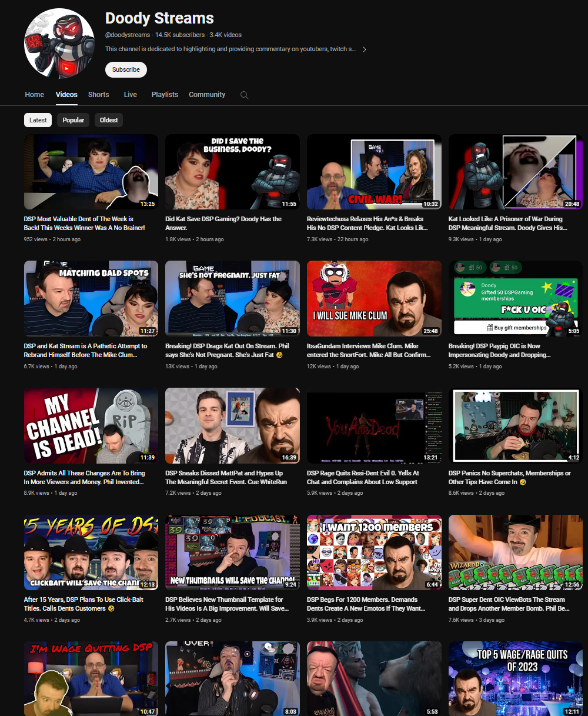Click title 'DSP and Kat Stream is A Pathetic Attempt'
The height and width of the screenshot is (716, 588).
point(86,351)
